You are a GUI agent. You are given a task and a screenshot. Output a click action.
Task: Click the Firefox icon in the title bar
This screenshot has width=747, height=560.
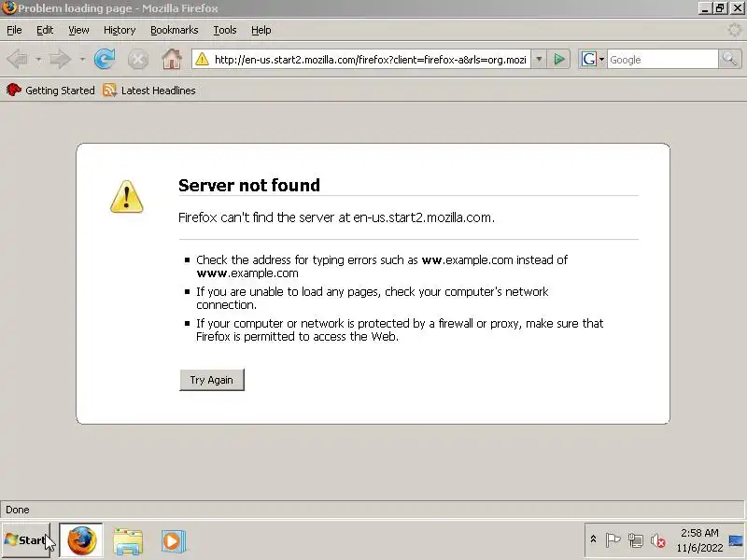(8, 8)
